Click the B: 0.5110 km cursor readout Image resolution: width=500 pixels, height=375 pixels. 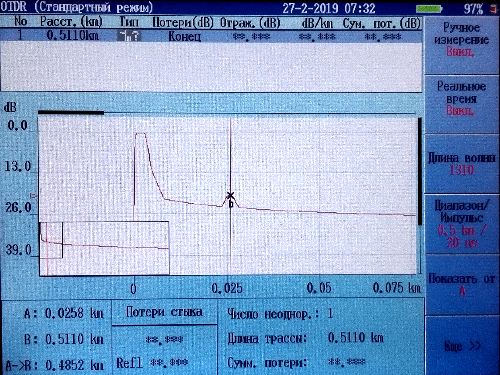pos(63,339)
